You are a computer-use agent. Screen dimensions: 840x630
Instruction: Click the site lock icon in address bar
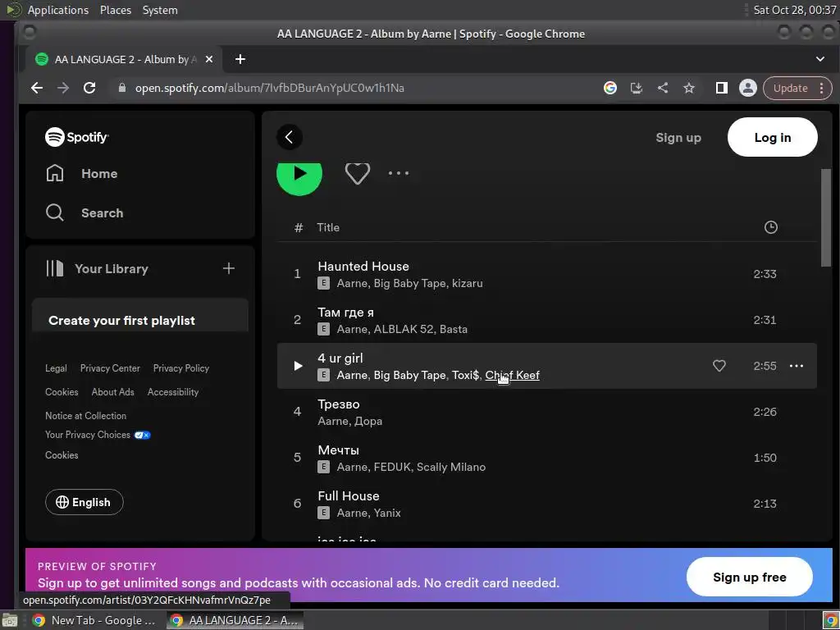point(121,88)
